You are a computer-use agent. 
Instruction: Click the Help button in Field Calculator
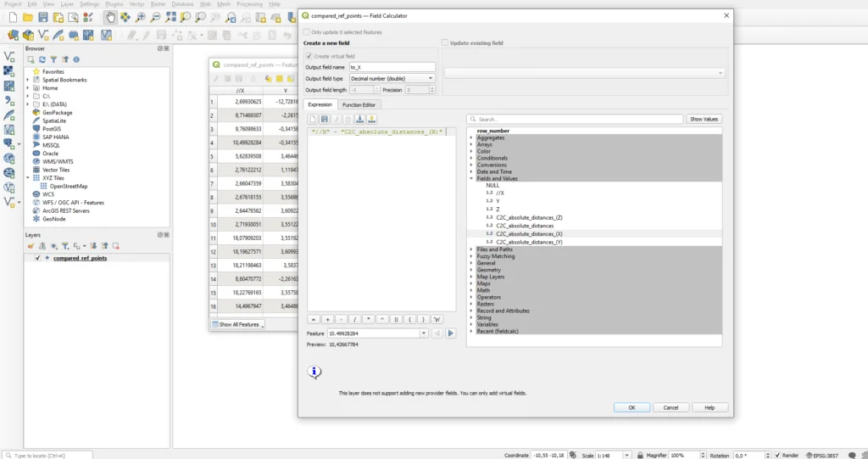point(709,407)
